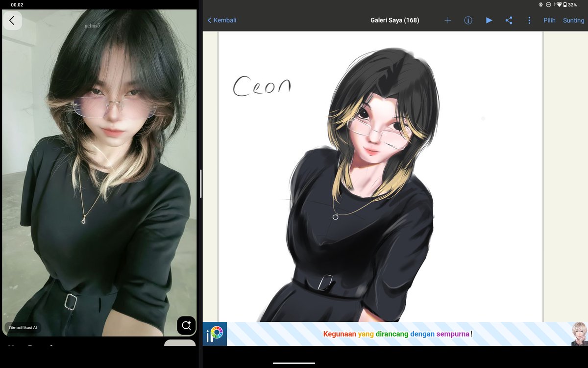Open the circular search icon on the photo
The image size is (588, 368).
[186, 325]
